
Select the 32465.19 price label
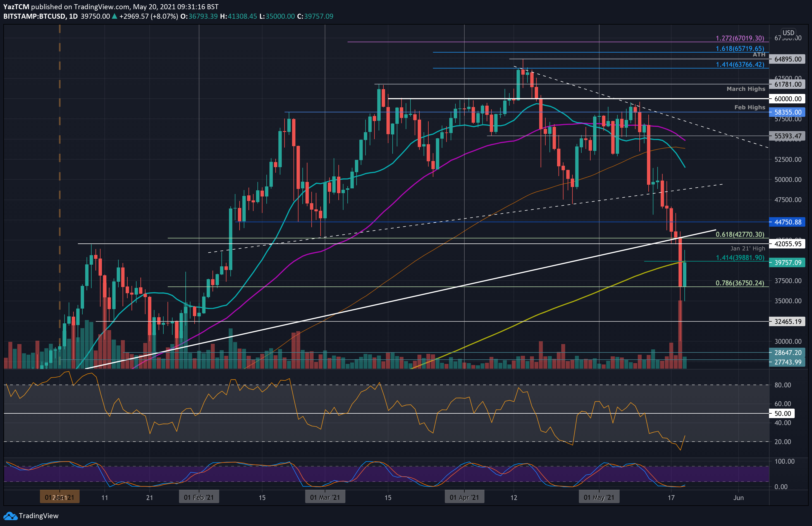point(787,321)
